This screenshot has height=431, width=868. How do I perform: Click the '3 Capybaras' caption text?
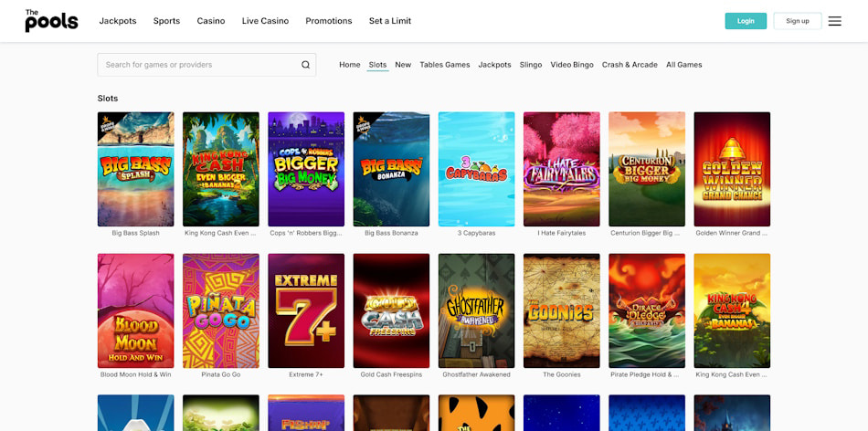pyautogui.click(x=477, y=234)
